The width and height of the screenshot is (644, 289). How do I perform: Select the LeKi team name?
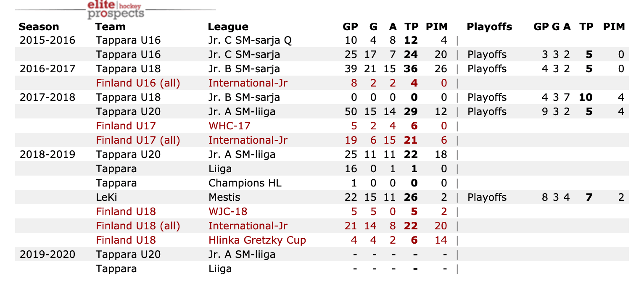(x=106, y=197)
